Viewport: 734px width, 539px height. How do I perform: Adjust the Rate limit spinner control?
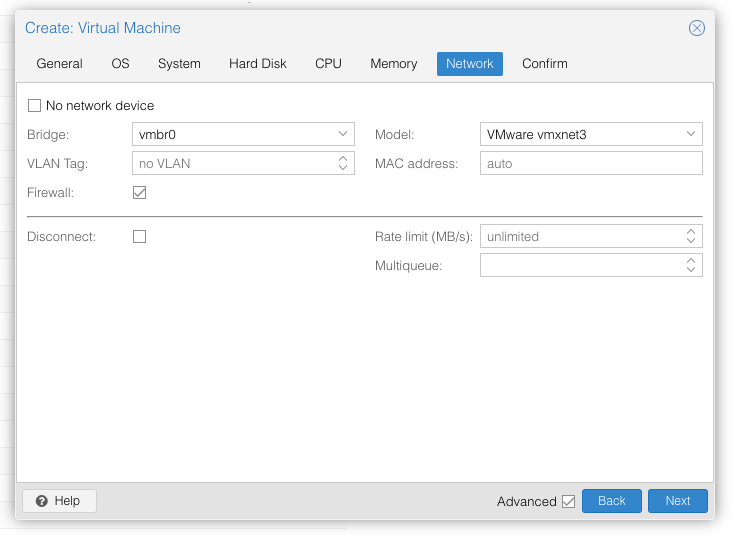pos(690,236)
